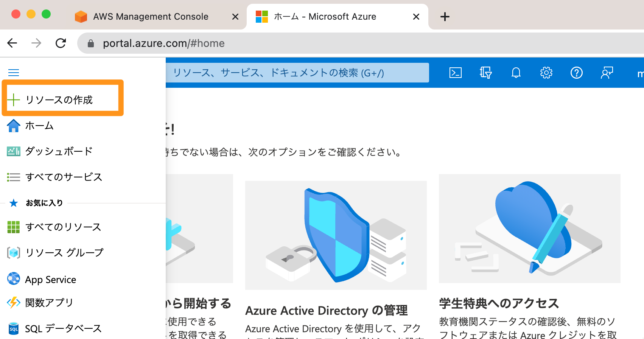Click the macOS yellow minimize button
This screenshot has height=339, width=644.
pos(31,14)
